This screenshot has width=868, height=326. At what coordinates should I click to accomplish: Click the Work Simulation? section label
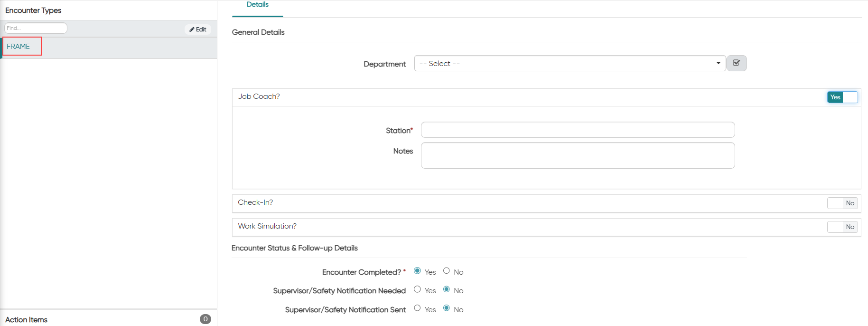tap(267, 226)
